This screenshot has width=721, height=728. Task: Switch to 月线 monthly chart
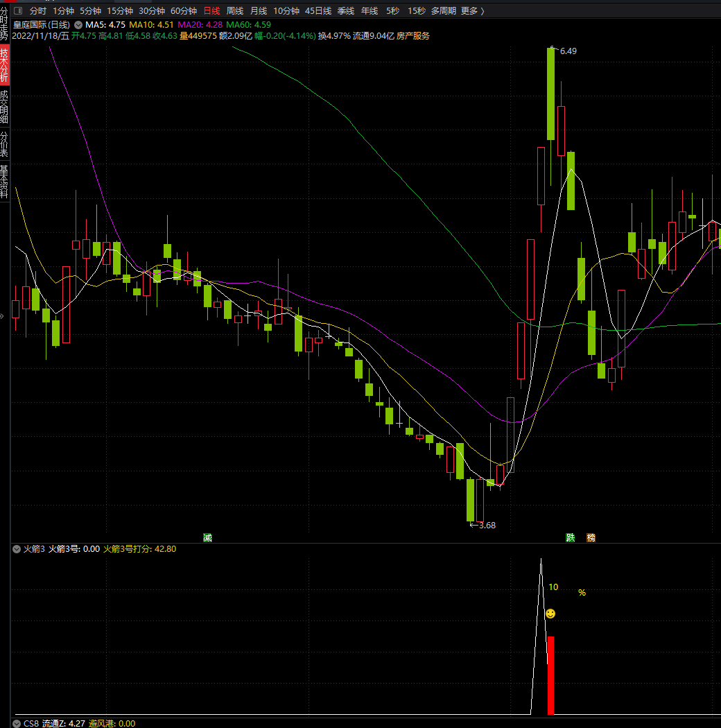[259, 10]
